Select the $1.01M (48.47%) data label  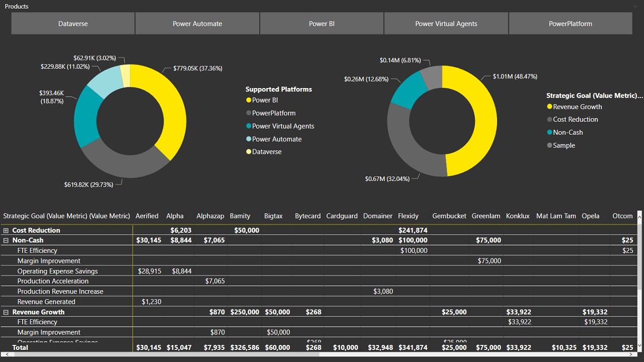(x=515, y=76)
